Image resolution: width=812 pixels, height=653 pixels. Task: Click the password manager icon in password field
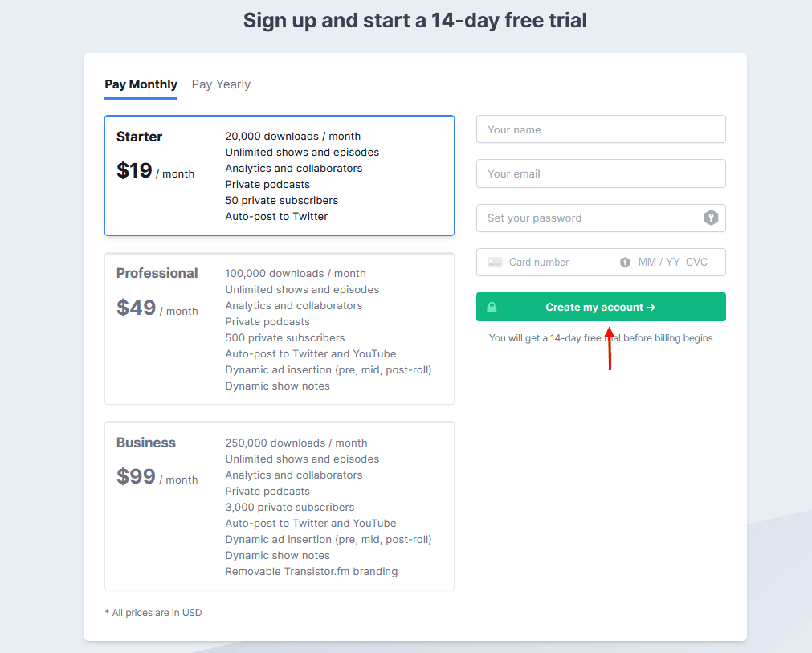[x=711, y=218]
